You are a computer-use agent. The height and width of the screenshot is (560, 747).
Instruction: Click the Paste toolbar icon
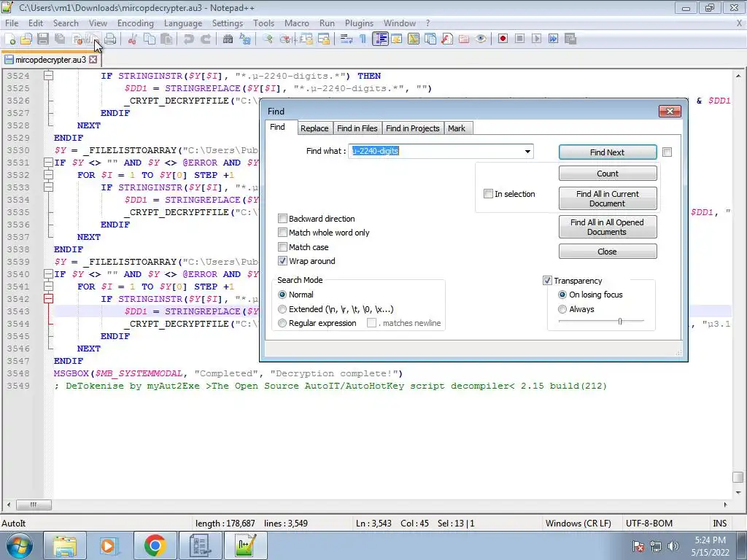pyautogui.click(x=166, y=39)
